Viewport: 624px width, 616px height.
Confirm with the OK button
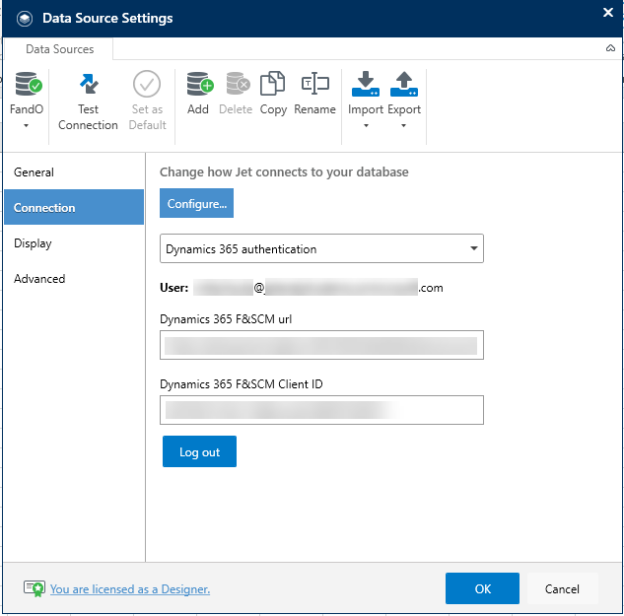point(482,589)
